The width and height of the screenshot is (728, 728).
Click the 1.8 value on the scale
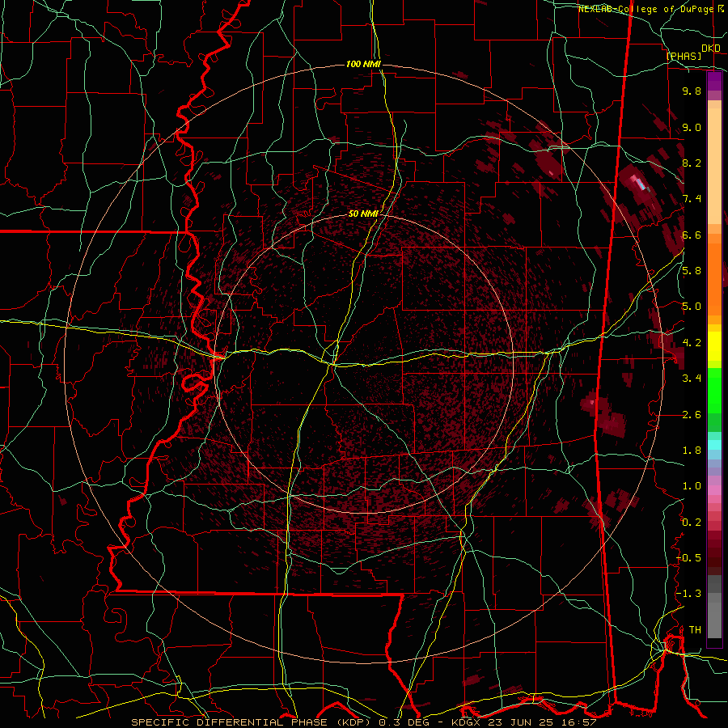(x=692, y=451)
